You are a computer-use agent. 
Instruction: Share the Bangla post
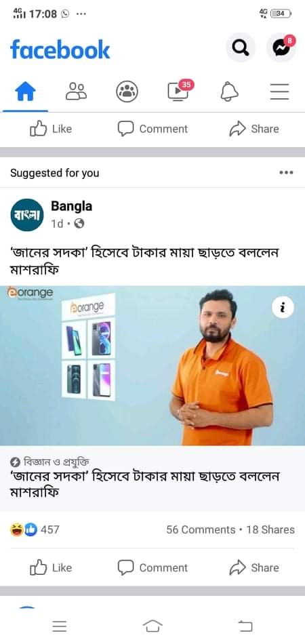[x=254, y=567]
